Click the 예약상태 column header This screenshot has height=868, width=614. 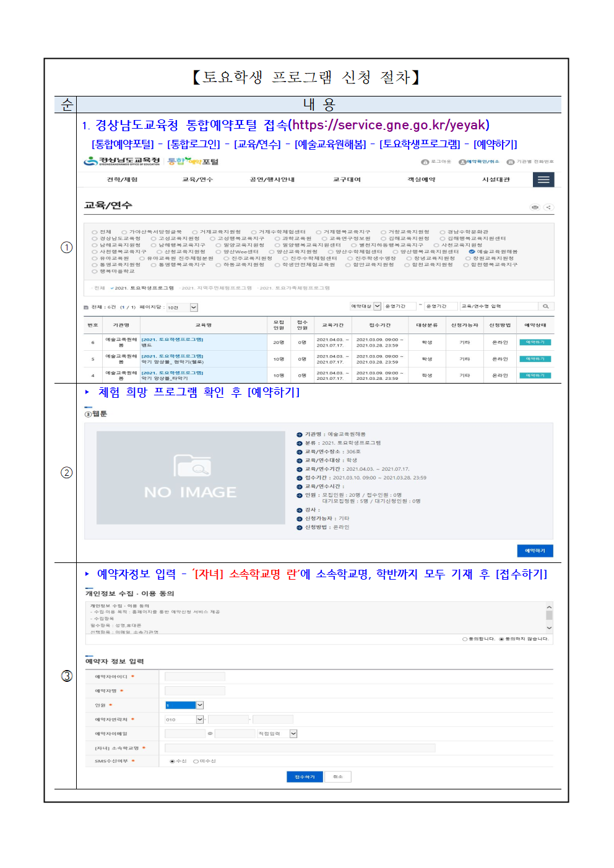pyautogui.click(x=535, y=325)
